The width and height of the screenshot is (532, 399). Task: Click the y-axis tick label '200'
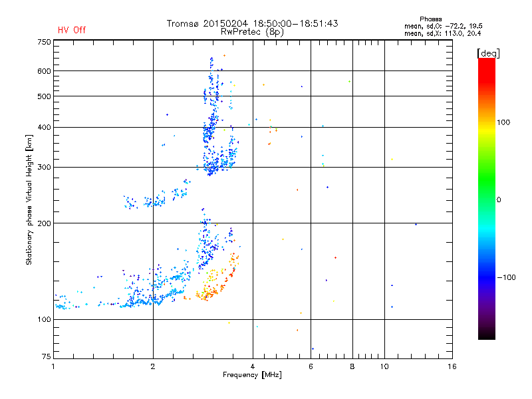pyautogui.click(x=44, y=223)
